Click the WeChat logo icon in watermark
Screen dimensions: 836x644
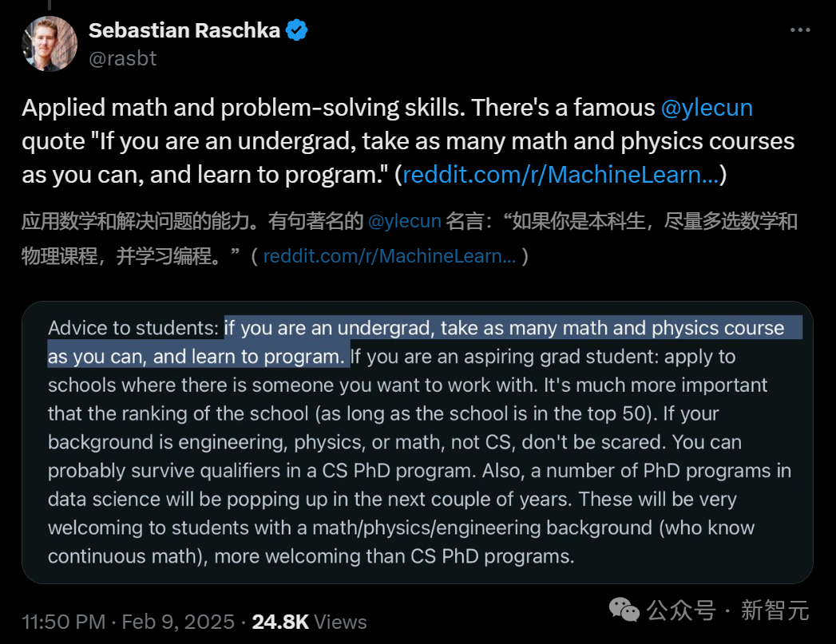[x=624, y=610]
